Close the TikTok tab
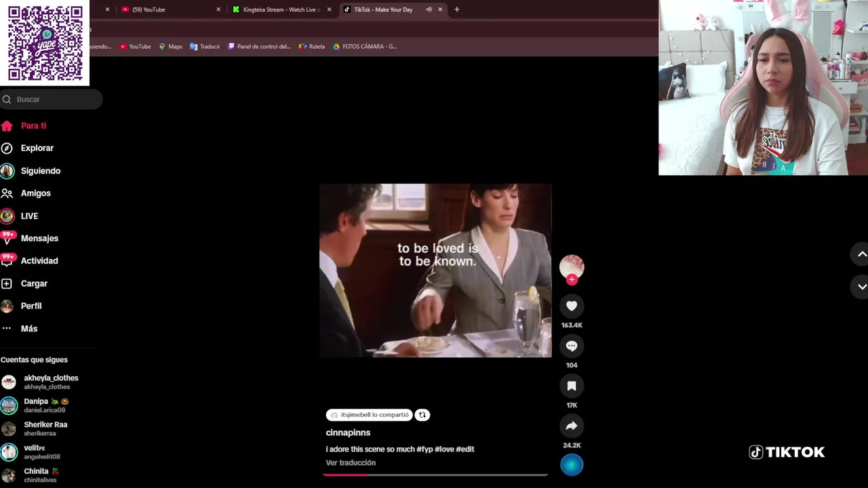Screen dimensions: 868x488 [440, 9]
